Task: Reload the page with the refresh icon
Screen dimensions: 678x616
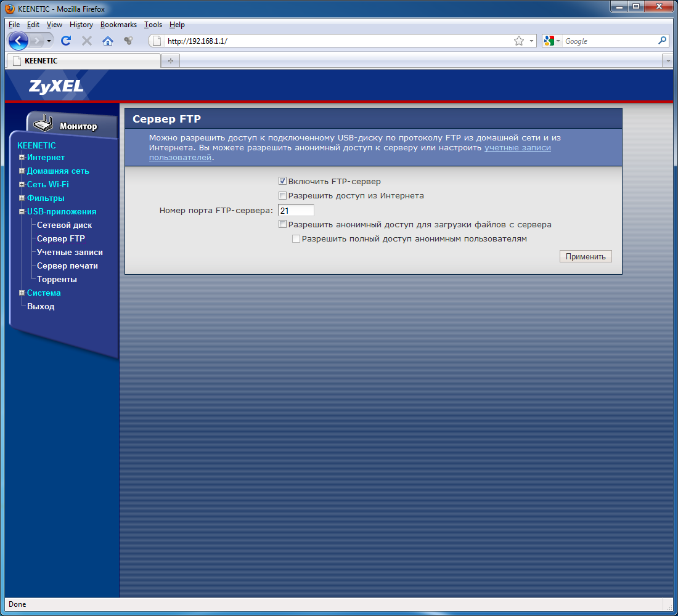Action: (x=66, y=41)
